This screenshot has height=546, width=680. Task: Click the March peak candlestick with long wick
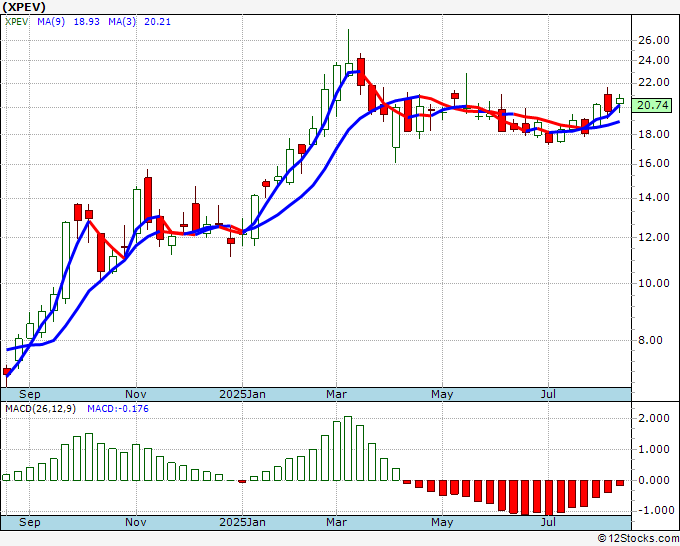click(349, 52)
